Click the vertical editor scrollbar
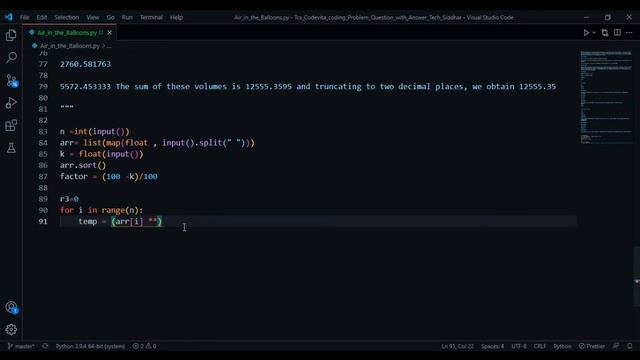 coord(637,276)
